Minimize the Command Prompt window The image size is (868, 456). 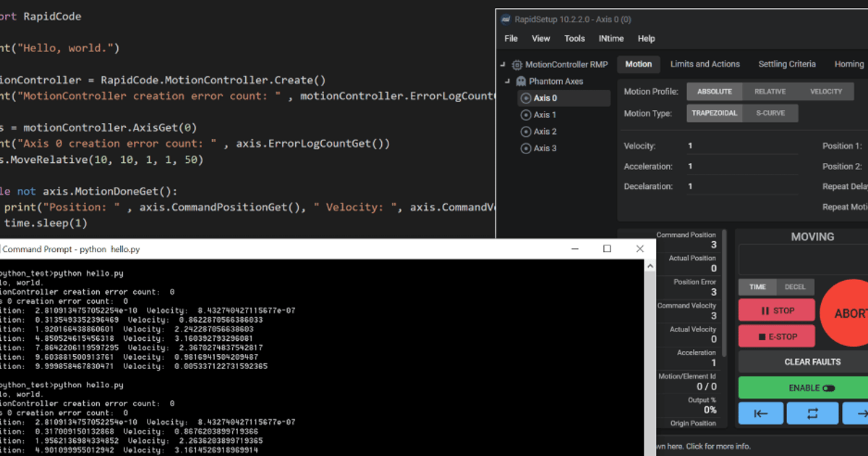tap(574, 249)
